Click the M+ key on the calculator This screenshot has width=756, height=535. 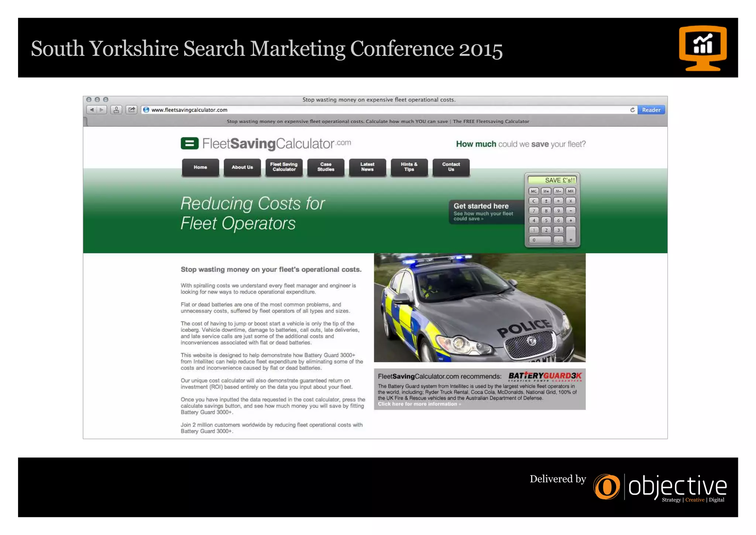point(546,191)
